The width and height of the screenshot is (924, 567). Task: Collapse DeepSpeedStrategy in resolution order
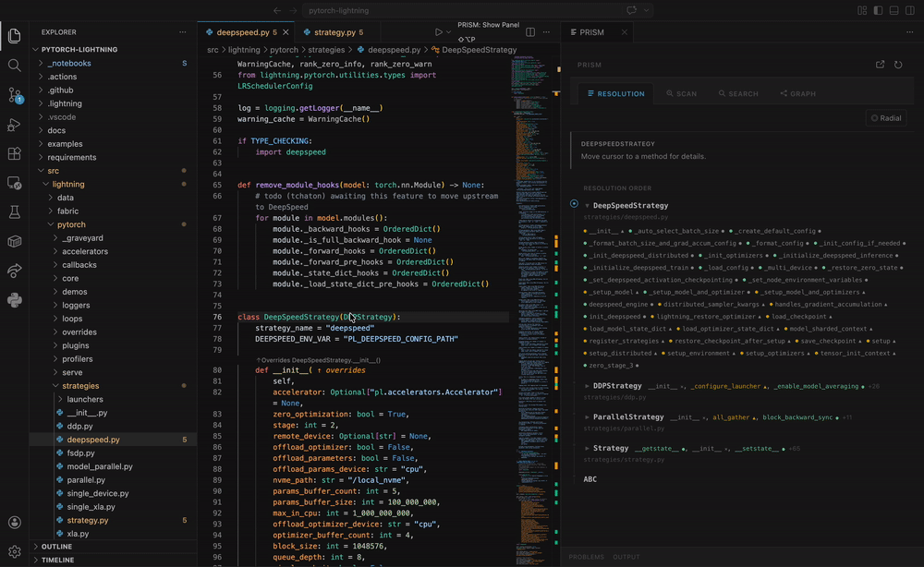coord(587,206)
